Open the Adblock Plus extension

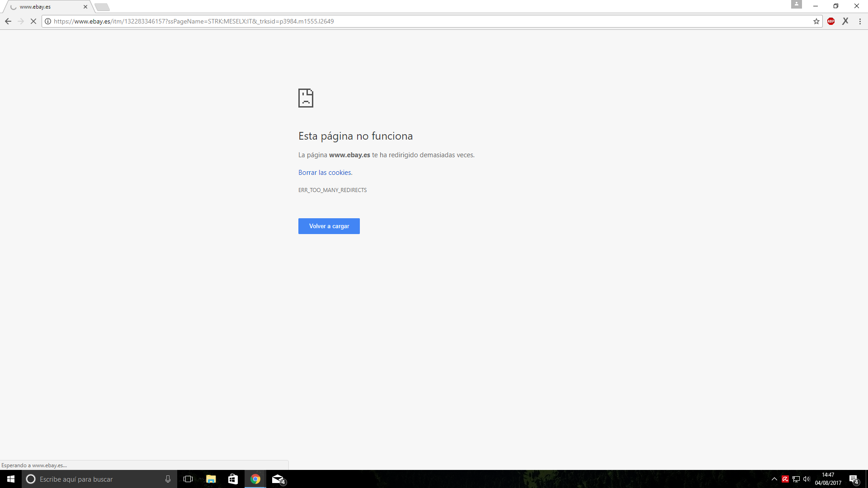831,21
